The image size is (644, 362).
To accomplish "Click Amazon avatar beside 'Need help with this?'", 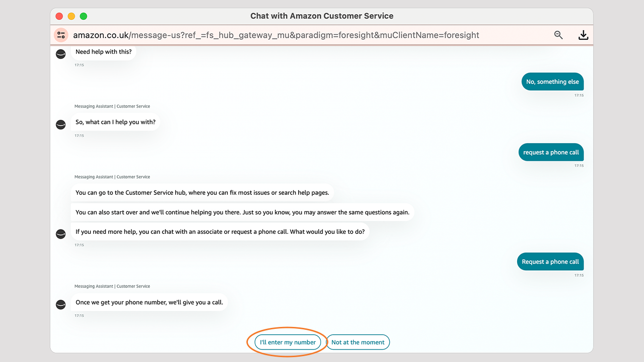I will 61,54.
